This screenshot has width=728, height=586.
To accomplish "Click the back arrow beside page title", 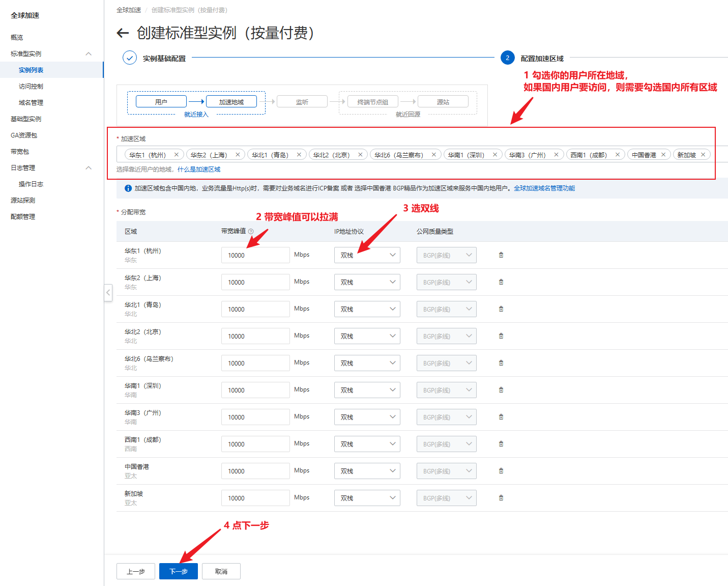I will pyautogui.click(x=123, y=34).
